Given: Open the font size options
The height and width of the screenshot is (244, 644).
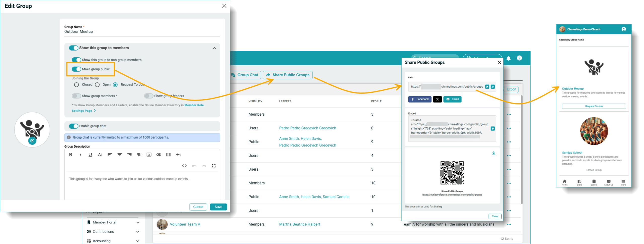Looking at the screenshot, I should click(x=100, y=155).
